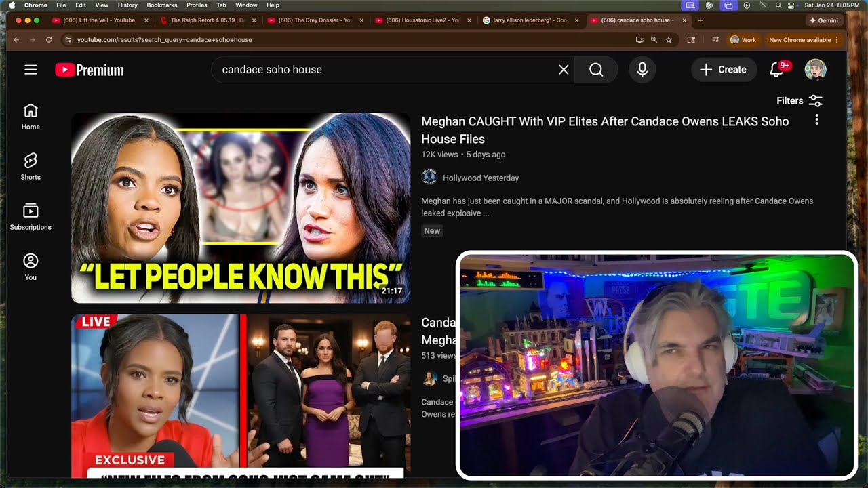Open a new tab with plus button
Image resolution: width=868 pixels, height=488 pixels.
701,20
